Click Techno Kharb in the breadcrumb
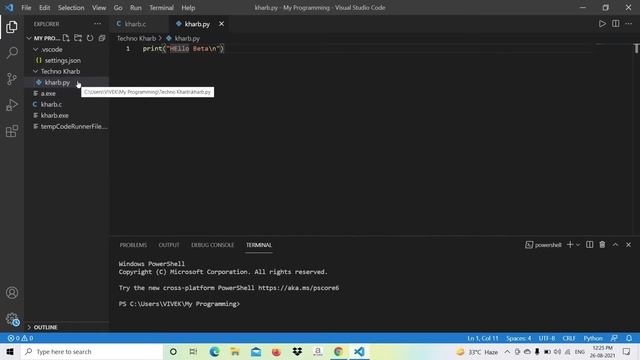The width and height of the screenshot is (640, 360). (x=136, y=38)
